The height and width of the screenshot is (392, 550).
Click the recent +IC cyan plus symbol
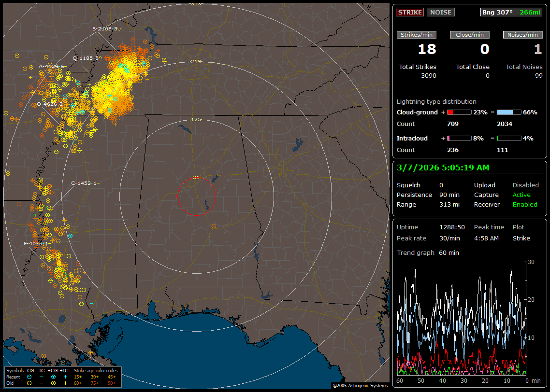tap(65, 377)
